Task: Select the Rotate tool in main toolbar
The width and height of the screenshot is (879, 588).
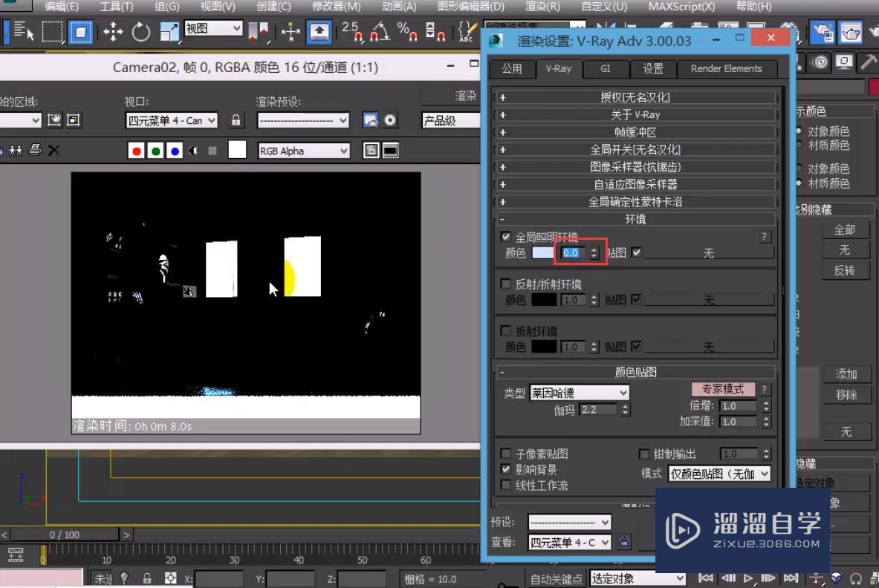Action: [x=140, y=31]
